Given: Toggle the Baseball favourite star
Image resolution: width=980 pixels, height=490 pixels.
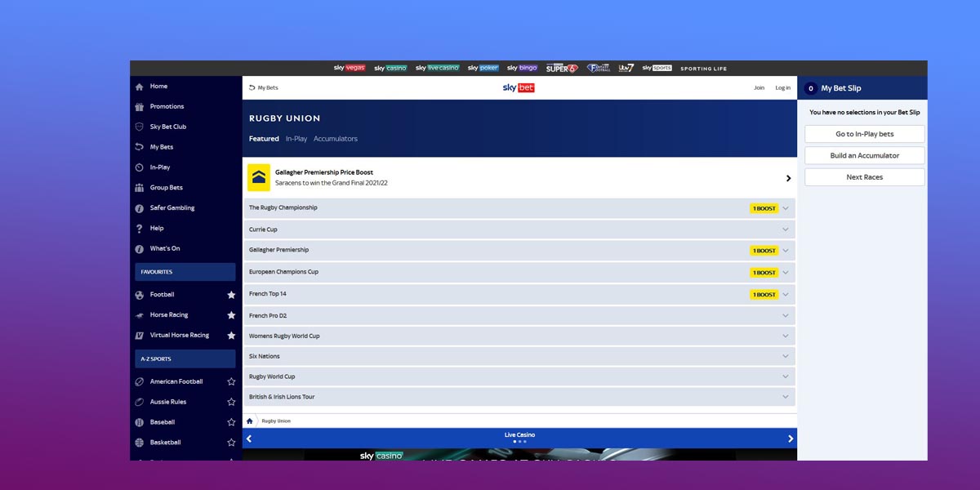Looking at the screenshot, I should (231, 422).
